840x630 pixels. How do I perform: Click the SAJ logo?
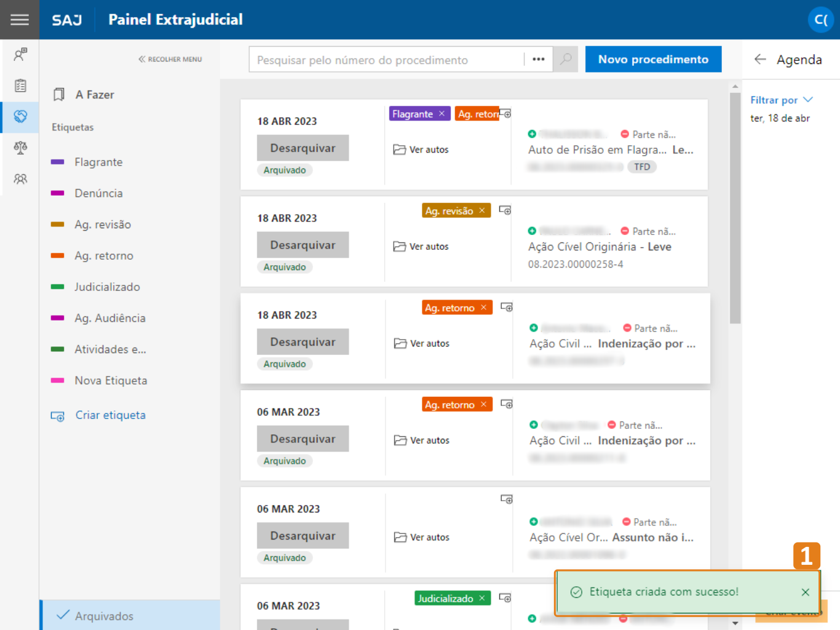click(67, 20)
